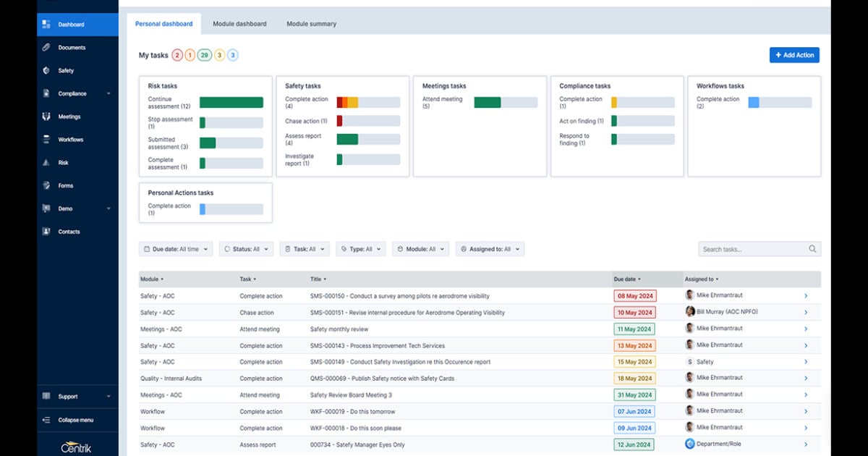Click the Add Action button
Screen dimensions: 868x456
click(794, 54)
